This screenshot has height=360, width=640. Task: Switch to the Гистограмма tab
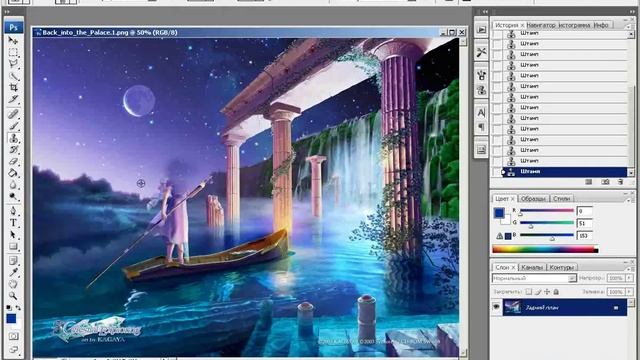pyautogui.click(x=574, y=25)
